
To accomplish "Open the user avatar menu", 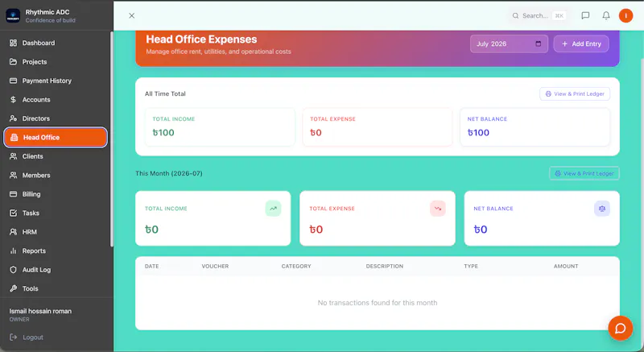I will point(625,15).
